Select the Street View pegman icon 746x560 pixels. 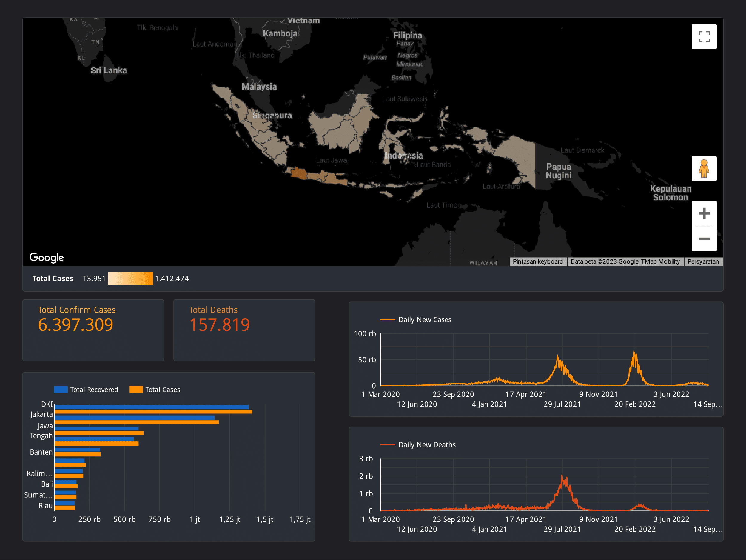pyautogui.click(x=704, y=169)
